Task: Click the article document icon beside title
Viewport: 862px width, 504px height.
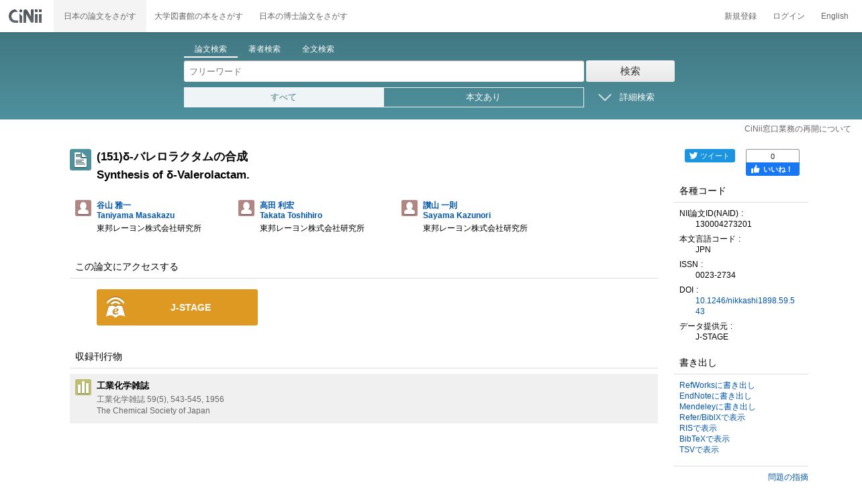Action: 81,160
